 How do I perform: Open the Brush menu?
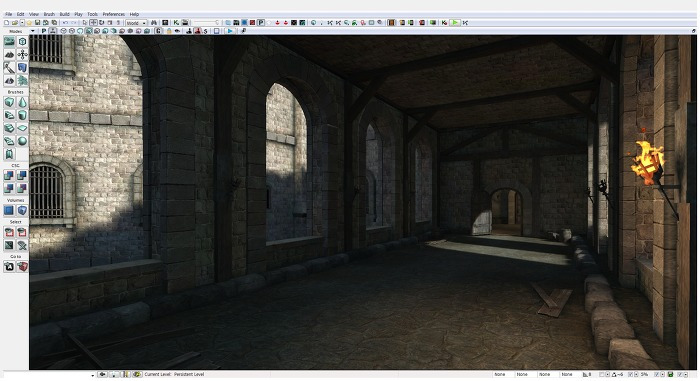point(49,14)
